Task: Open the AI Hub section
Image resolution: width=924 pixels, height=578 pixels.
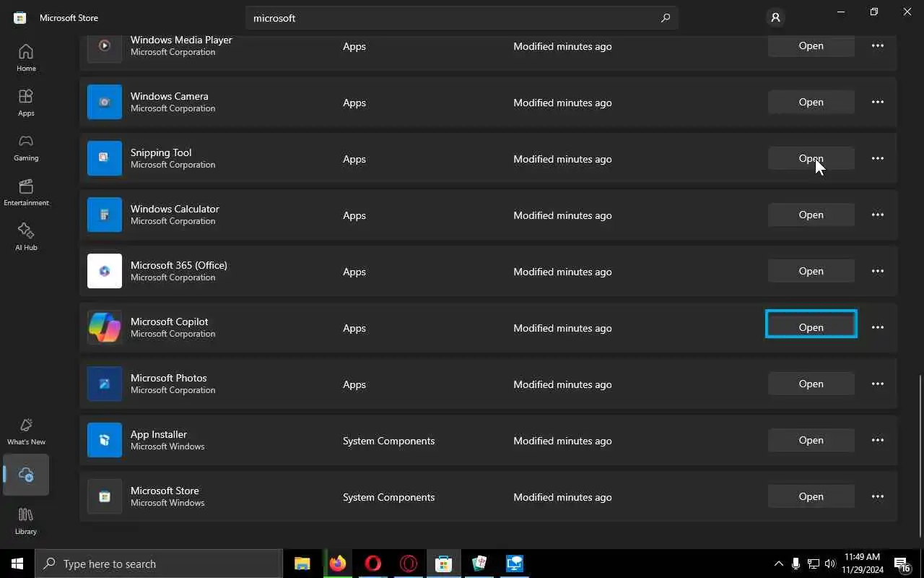Action: [x=26, y=237]
